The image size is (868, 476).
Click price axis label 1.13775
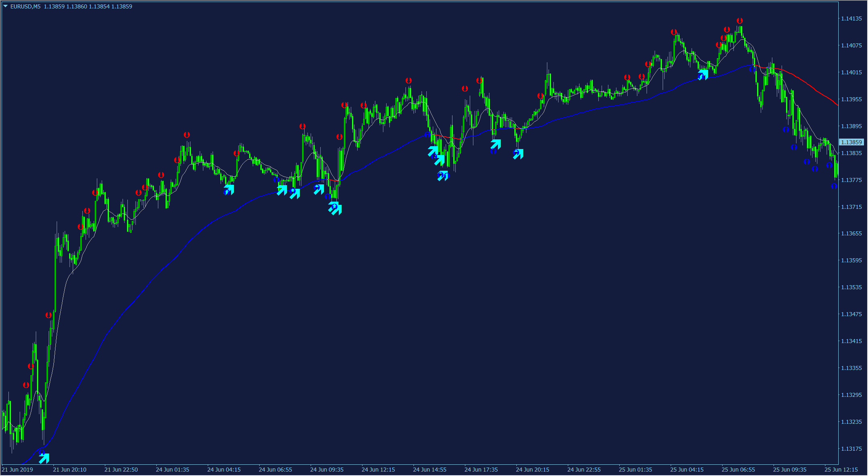[852, 180]
